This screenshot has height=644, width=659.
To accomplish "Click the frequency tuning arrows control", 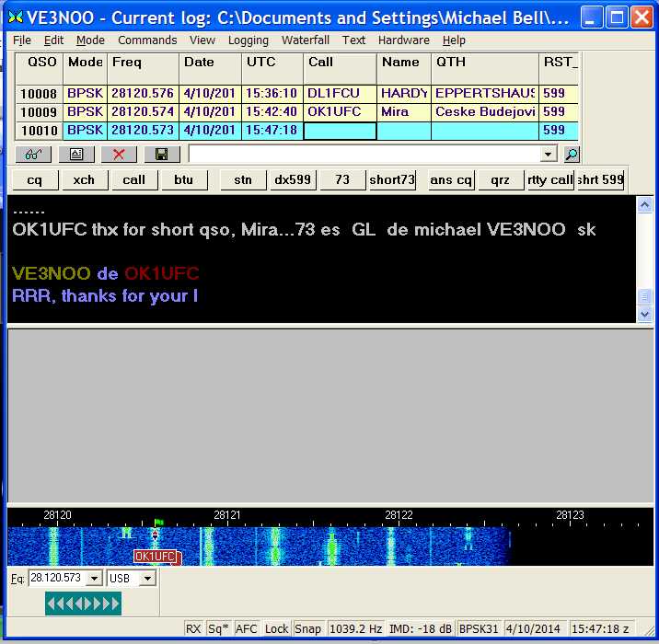I will [83, 604].
